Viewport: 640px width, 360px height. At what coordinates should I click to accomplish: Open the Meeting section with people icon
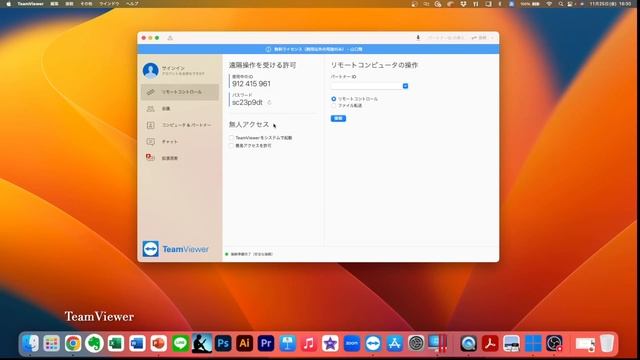click(x=180, y=109)
